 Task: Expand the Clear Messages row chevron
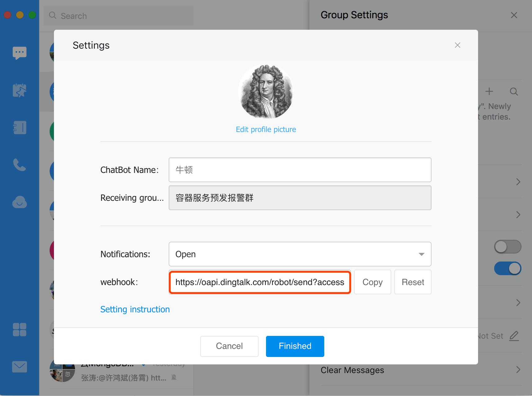click(x=518, y=370)
